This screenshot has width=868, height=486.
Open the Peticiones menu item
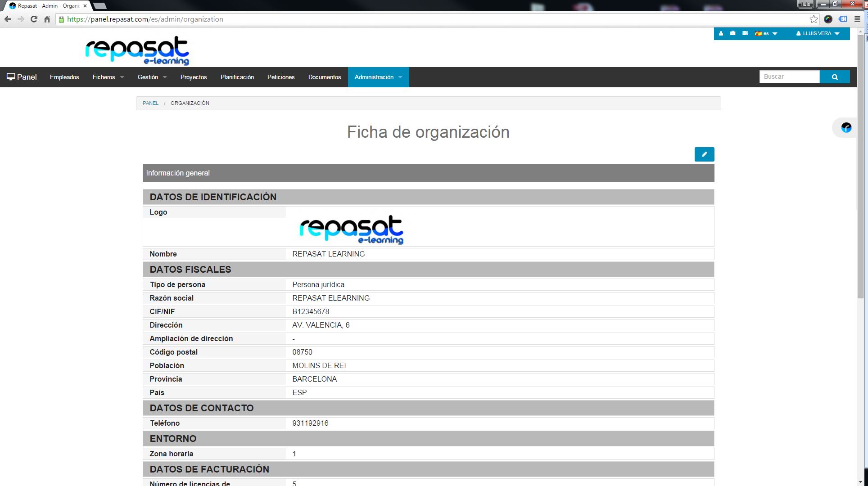click(x=281, y=77)
